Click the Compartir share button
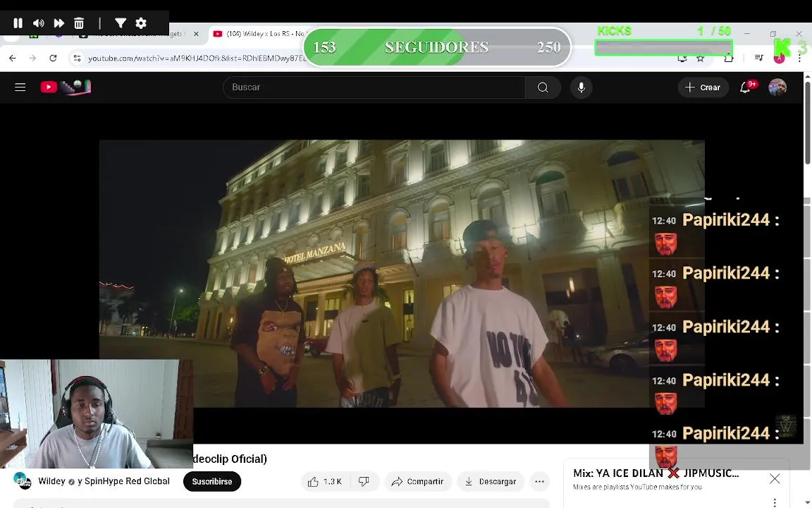This screenshot has width=812, height=508. point(417,482)
